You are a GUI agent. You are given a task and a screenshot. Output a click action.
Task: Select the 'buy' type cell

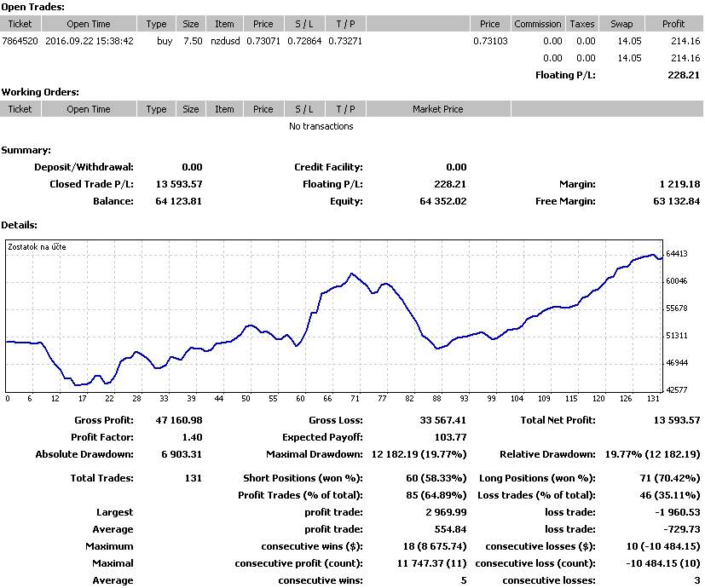click(x=165, y=41)
